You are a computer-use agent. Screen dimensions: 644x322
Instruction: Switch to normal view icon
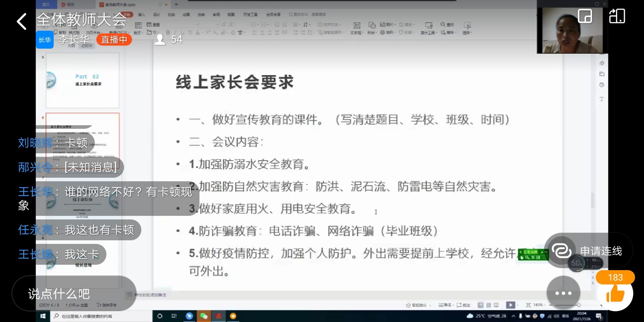481,305
